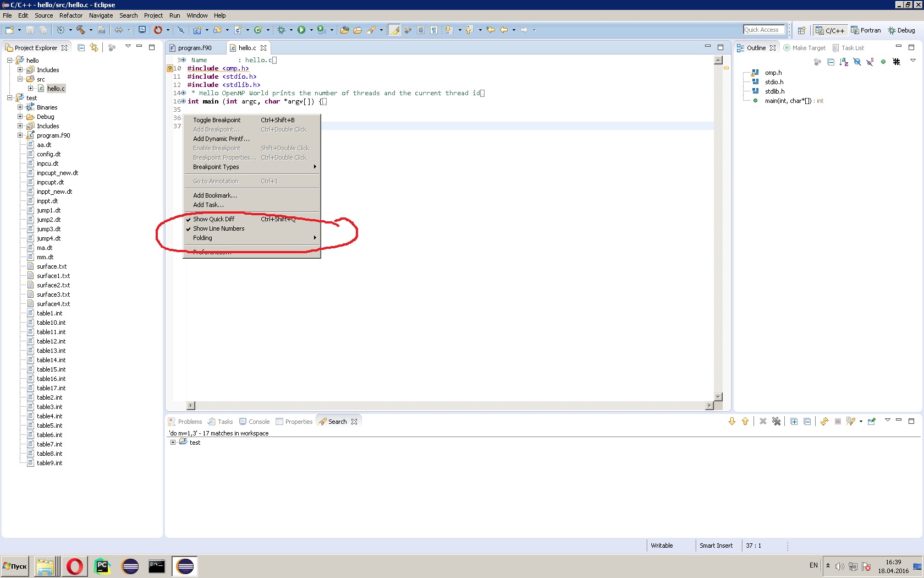This screenshot has height=578, width=924.
Task: Sort Outline alphabetically with the a-z icon
Action: (844, 62)
